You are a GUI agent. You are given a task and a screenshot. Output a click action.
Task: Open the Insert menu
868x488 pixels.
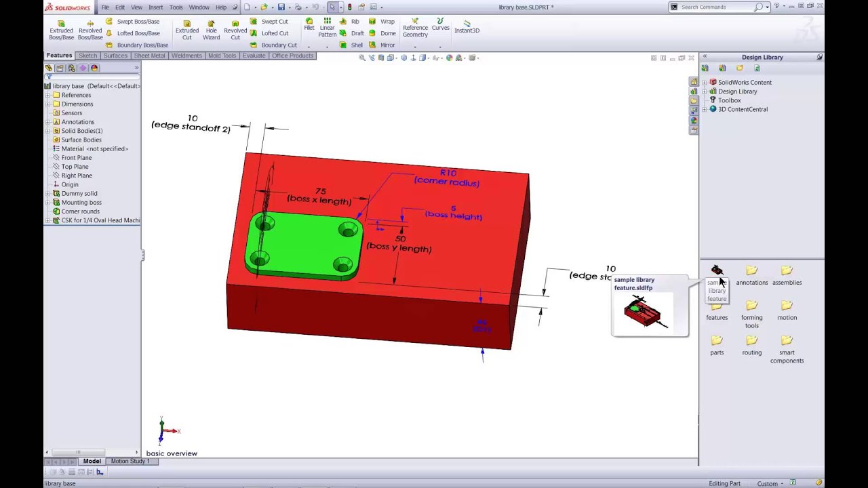click(x=155, y=7)
